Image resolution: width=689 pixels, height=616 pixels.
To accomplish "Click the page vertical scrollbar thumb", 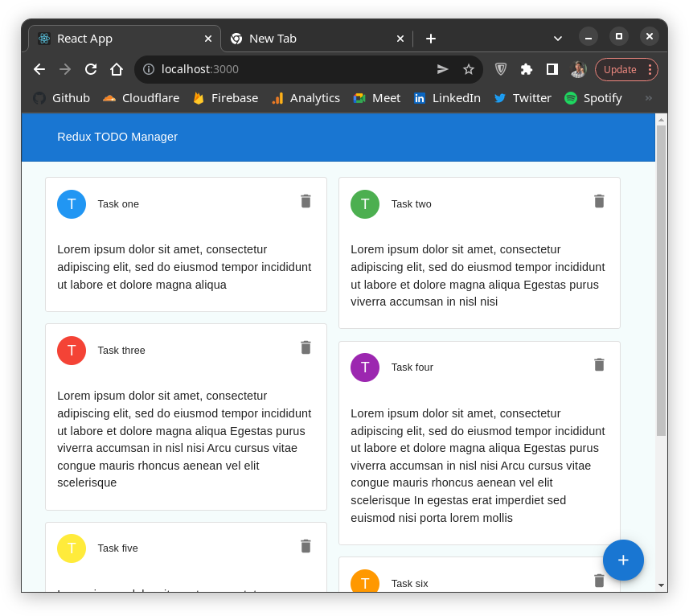I will (x=661, y=281).
